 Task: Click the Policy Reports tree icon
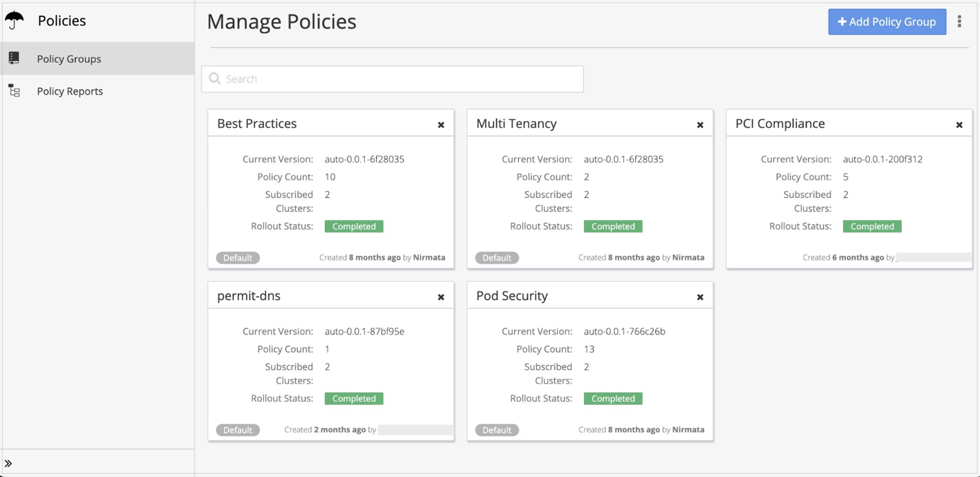pos(14,91)
